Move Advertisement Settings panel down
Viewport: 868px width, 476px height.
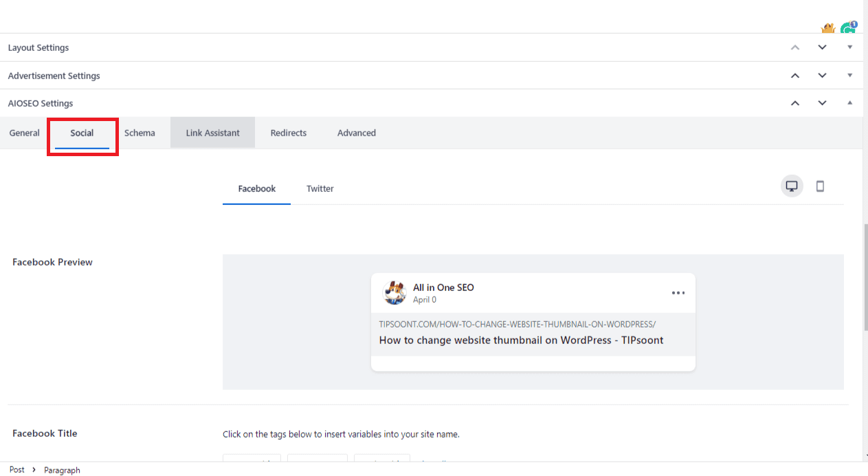(822, 76)
